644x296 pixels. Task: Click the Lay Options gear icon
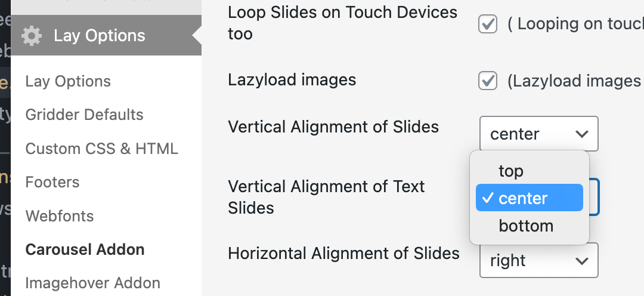[x=32, y=36]
